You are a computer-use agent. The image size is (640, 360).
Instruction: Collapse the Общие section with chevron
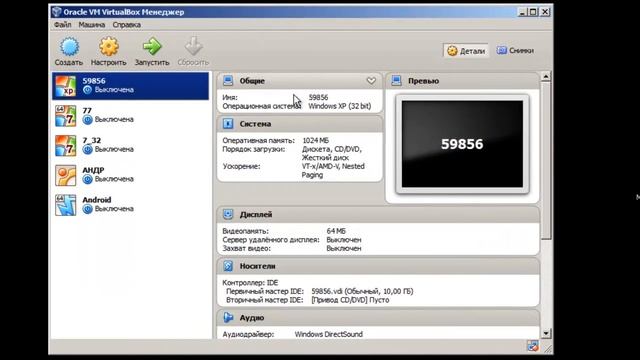coord(371,81)
